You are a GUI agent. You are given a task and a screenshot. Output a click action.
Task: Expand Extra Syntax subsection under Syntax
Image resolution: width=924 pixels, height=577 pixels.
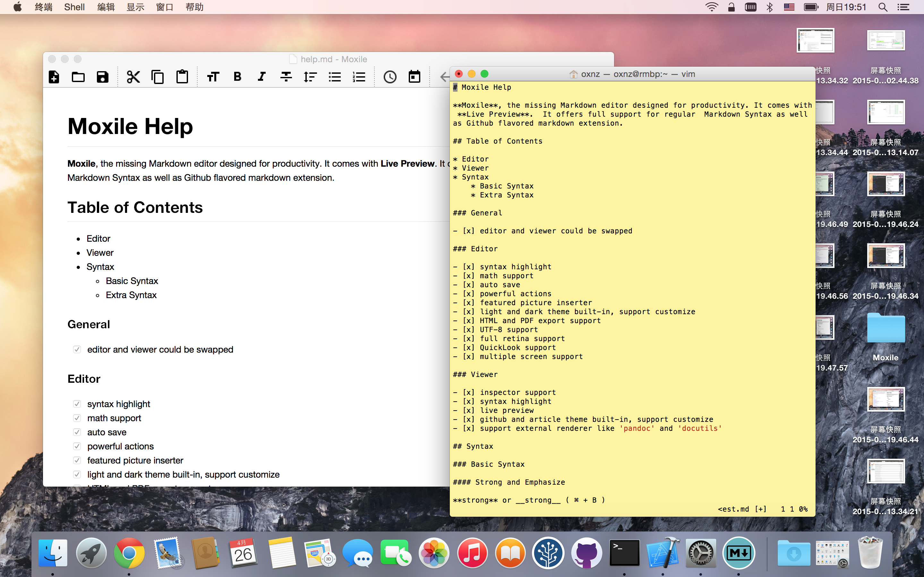point(131,295)
